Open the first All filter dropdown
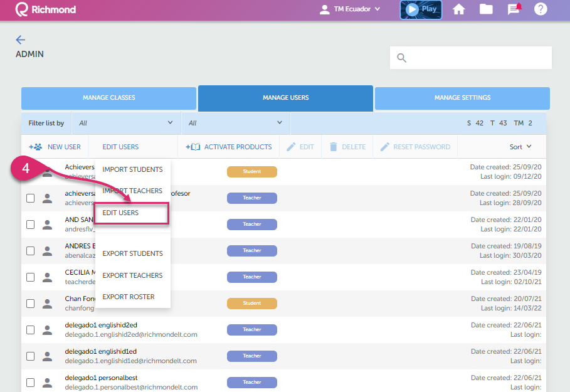The width and height of the screenshot is (570, 392). coord(125,123)
